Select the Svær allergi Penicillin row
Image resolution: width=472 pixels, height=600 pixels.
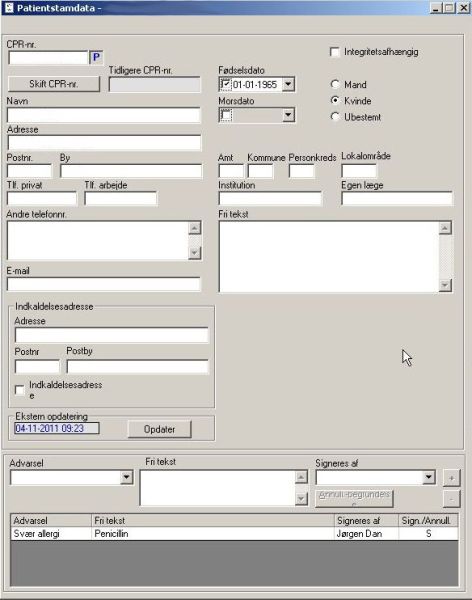click(234, 533)
